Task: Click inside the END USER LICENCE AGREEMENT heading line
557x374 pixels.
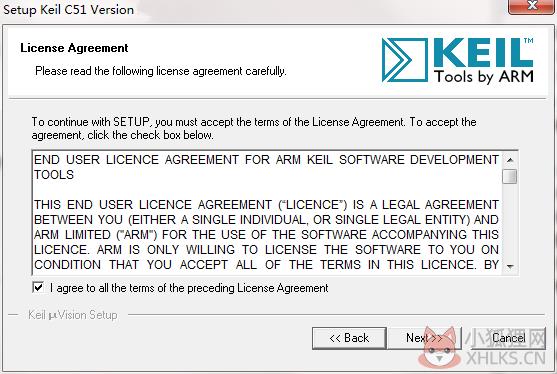Action: (x=266, y=167)
